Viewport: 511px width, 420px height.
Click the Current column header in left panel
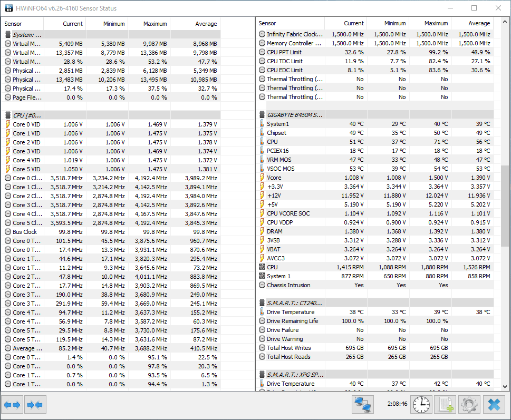[65, 24]
